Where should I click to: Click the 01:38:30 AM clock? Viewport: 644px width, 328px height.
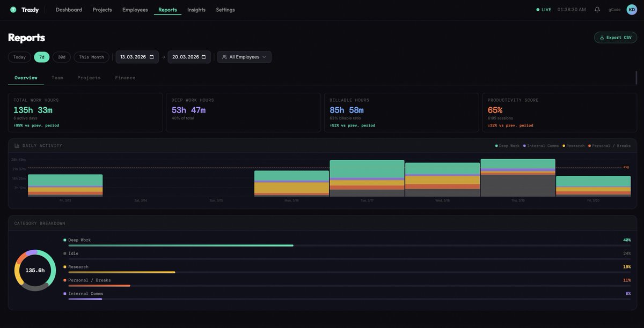(572, 10)
